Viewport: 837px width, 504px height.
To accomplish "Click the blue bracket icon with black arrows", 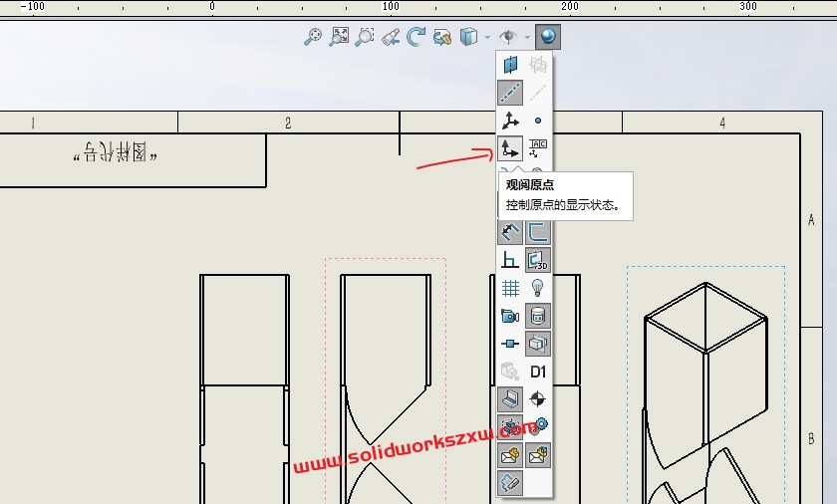I will click(x=510, y=232).
